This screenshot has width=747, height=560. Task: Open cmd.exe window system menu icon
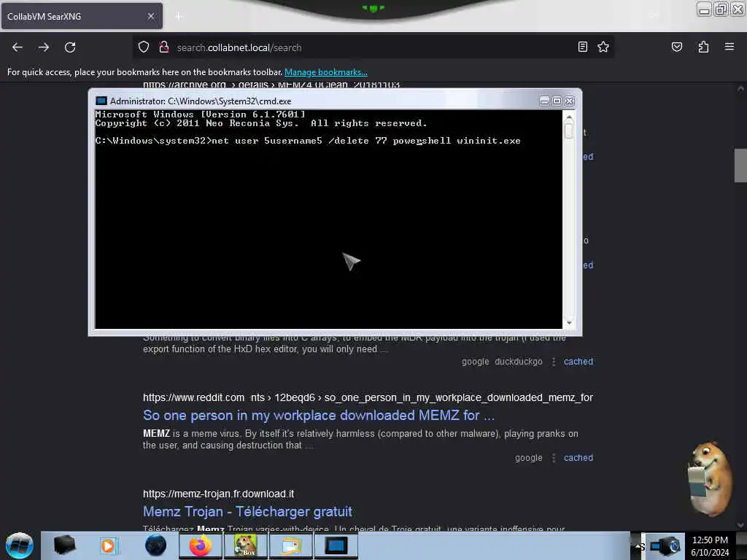101,101
